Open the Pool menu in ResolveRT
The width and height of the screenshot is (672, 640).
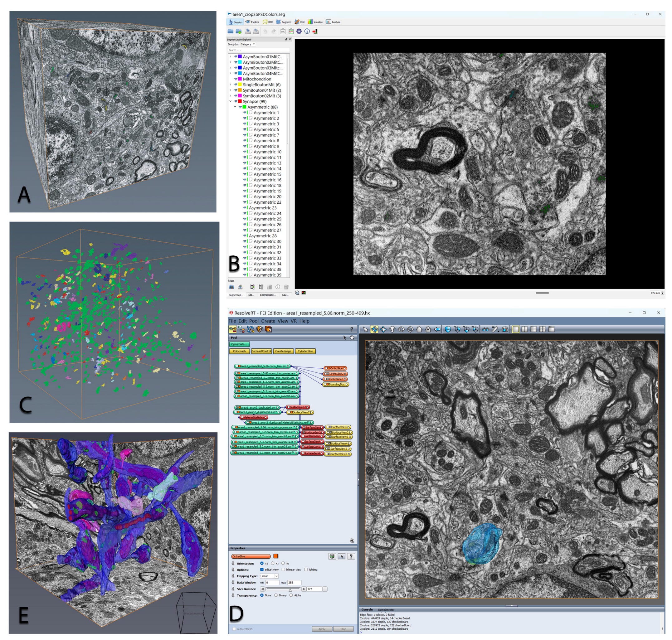[x=254, y=321]
